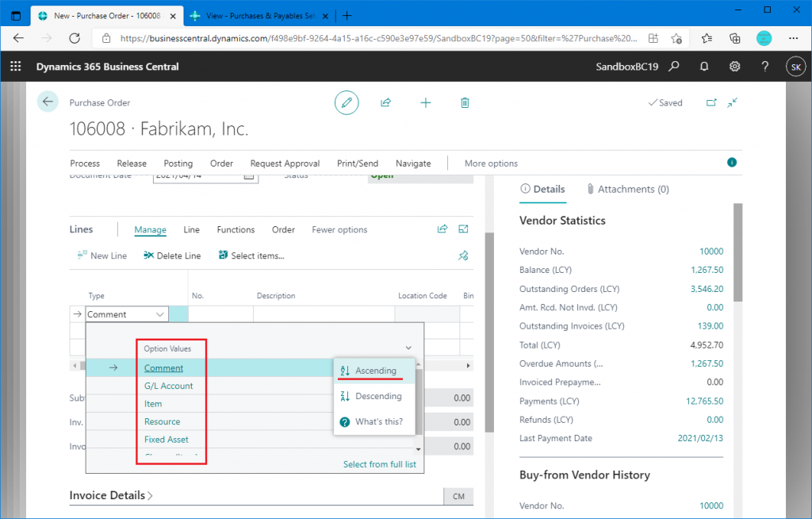Go back from the Purchase Order page
The width and height of the screenshot is (812, 519).
(48, 102)
